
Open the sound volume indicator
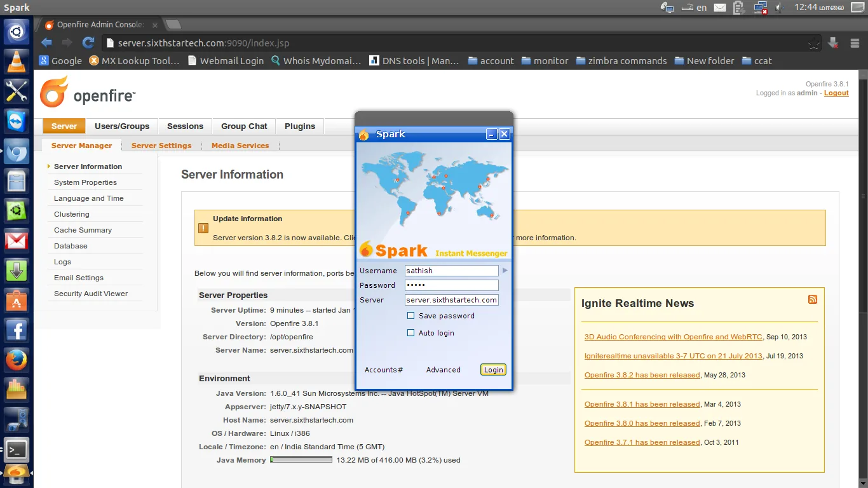780,8
